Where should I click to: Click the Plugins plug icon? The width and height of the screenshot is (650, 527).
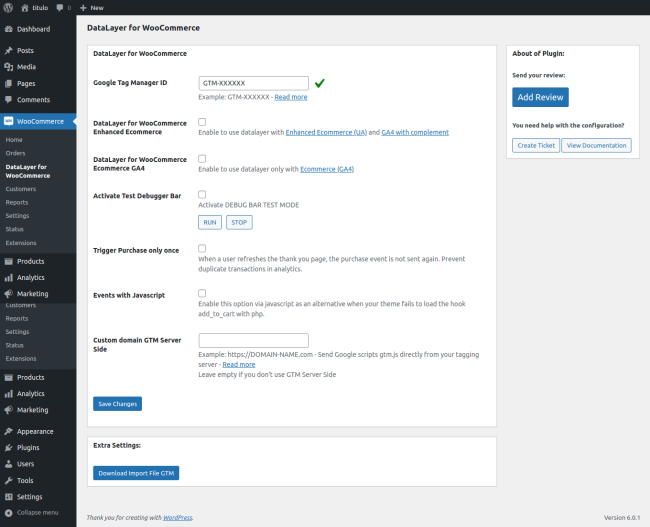[9, 447]
